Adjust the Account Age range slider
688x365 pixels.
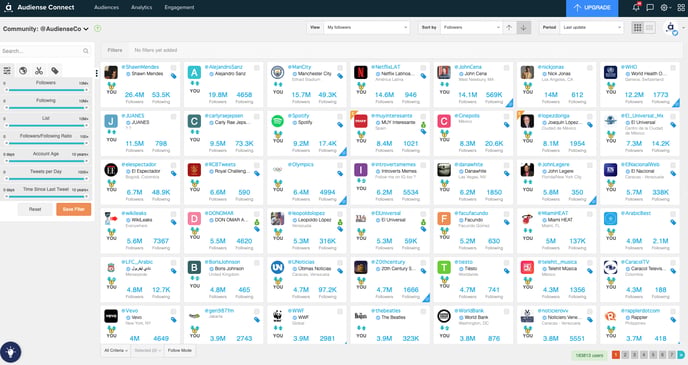click(x=46, y=161)
